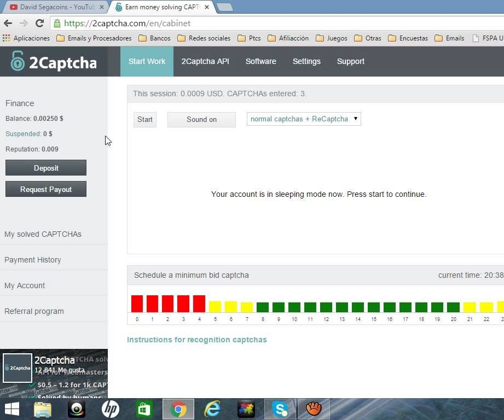Click the Chrome icon in taskbar
504x420 pixels.
coord(178,409)
